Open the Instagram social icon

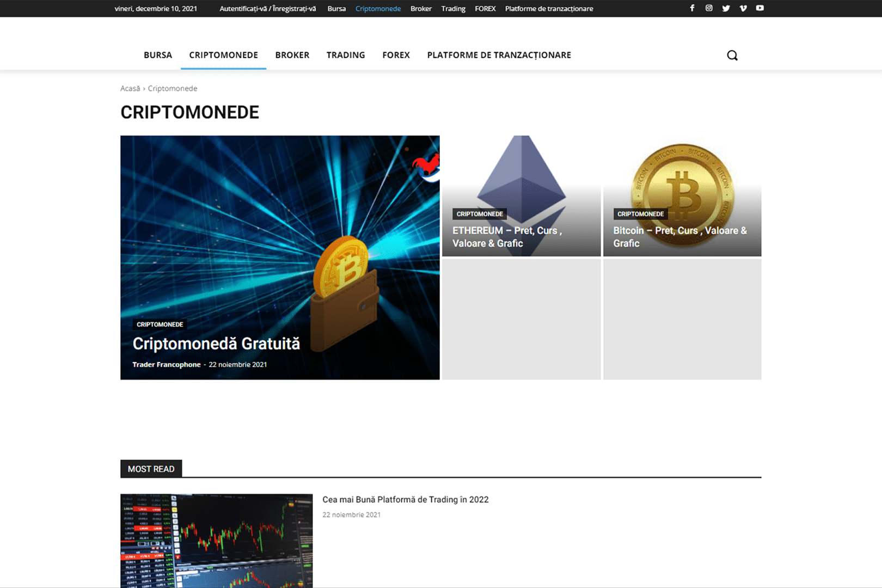(x=709, y=8)
